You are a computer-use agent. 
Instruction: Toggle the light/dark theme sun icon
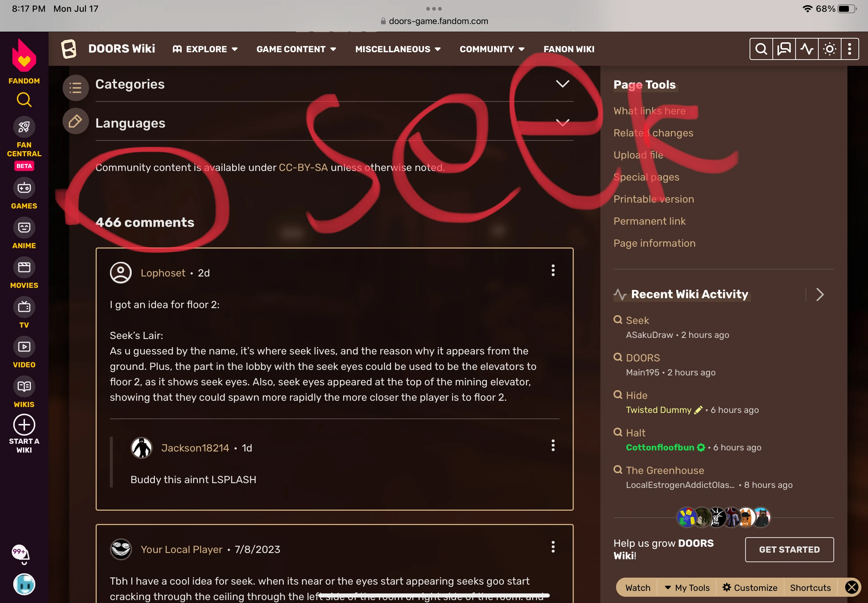click(829, 49)
